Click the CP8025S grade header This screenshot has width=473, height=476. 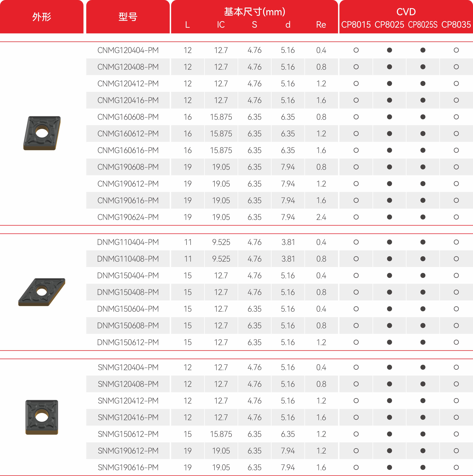423,25
